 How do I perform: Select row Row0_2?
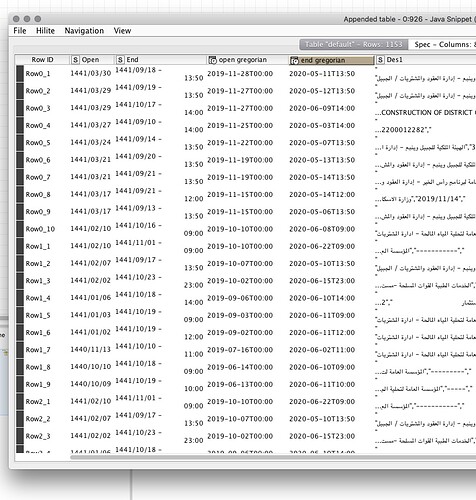(38, 91)
